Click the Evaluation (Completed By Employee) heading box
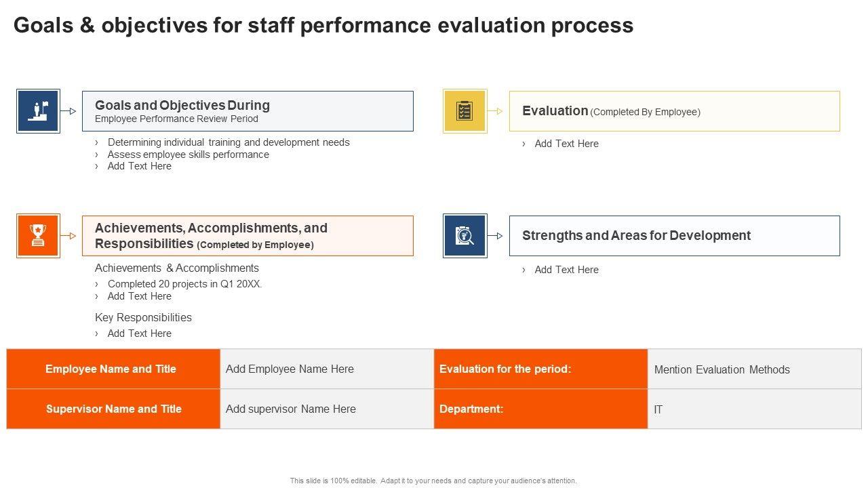The width and height of the screenshot is (868, 488). [674, 111]
